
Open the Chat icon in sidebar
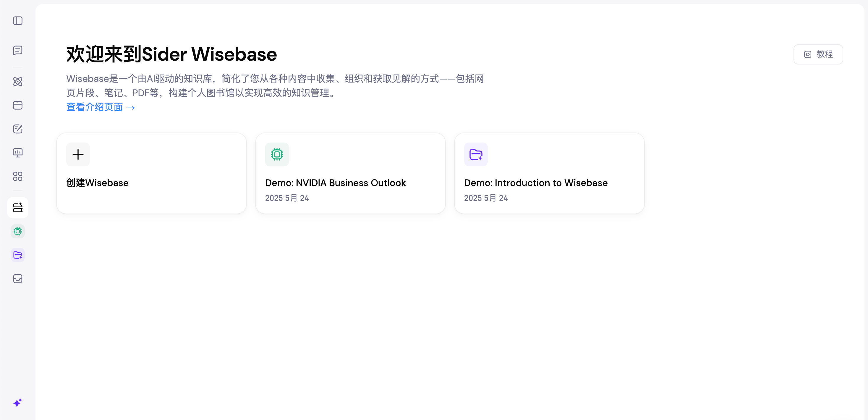click(17, 50)
